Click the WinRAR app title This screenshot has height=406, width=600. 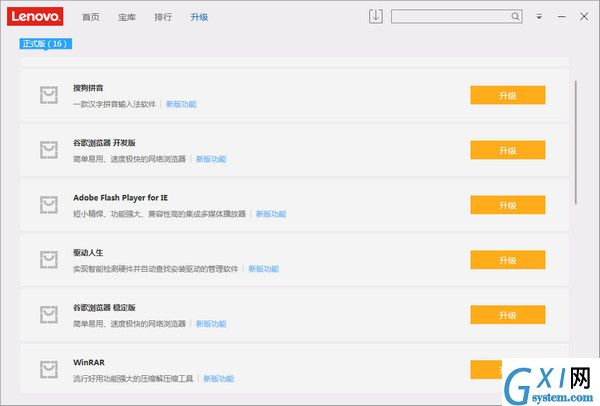89,362
